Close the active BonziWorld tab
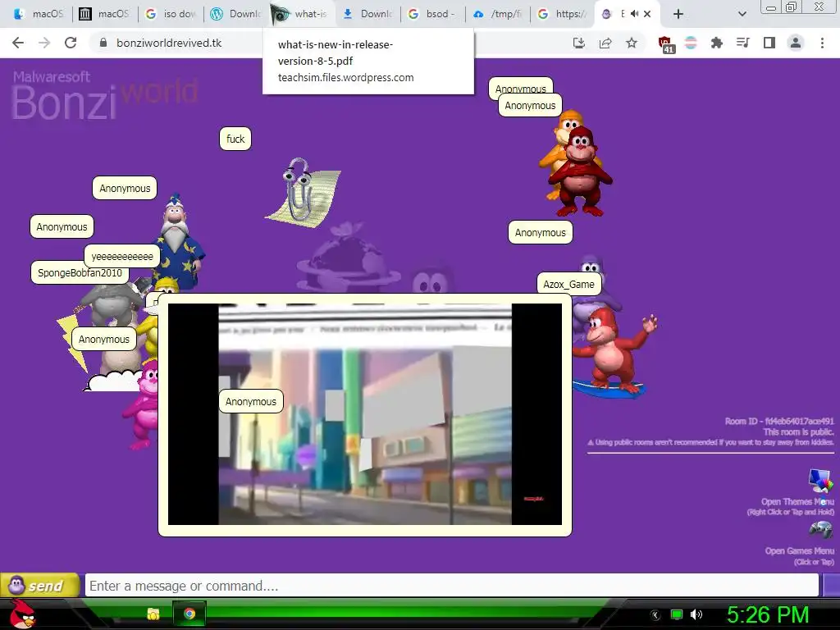 click(x=647, y=14)
